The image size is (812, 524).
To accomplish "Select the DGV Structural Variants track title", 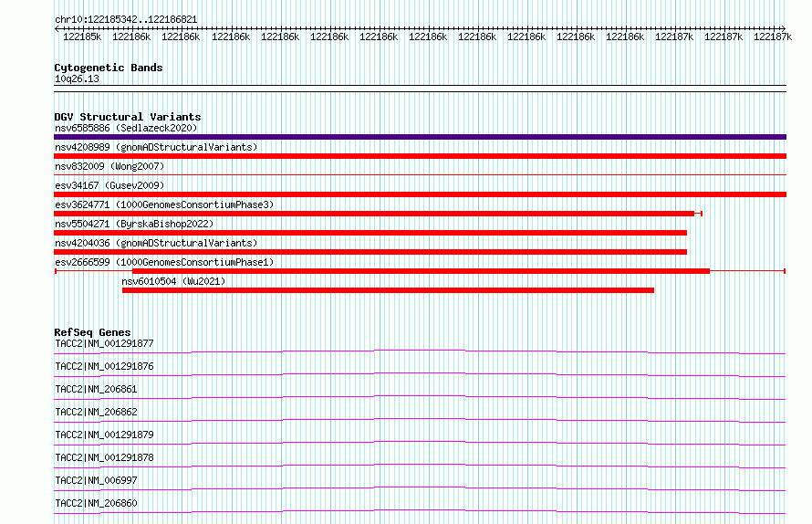I will (128, 117).
